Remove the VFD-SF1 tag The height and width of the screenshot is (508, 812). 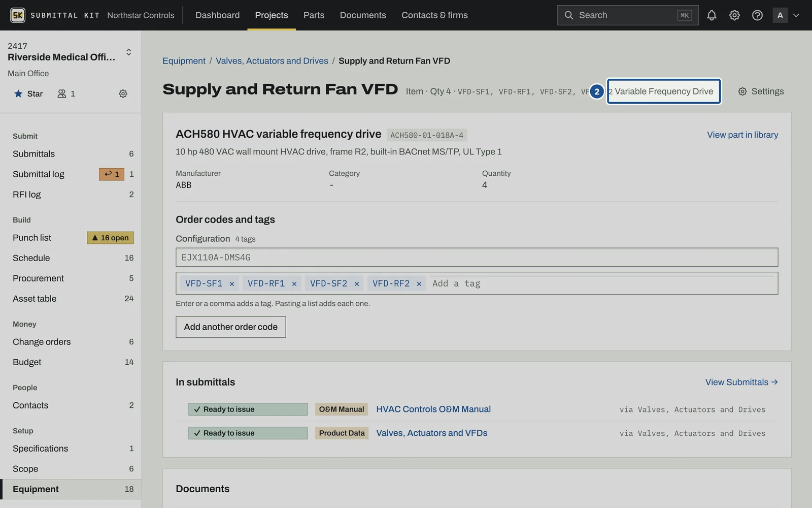[231, 283]
